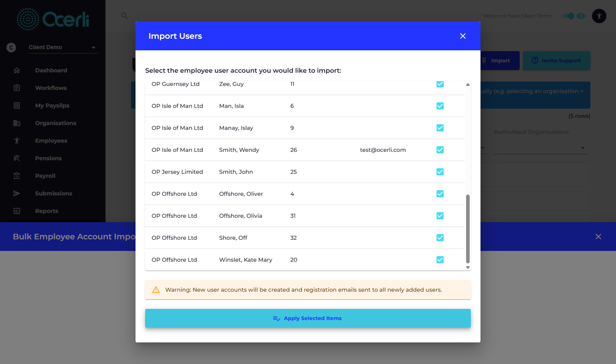Image resolution: width=616 pixels, height=364 pixels.
Task: Open the Client Demo account dropdown
Action: pyautogui.click(x=63, y=47)
